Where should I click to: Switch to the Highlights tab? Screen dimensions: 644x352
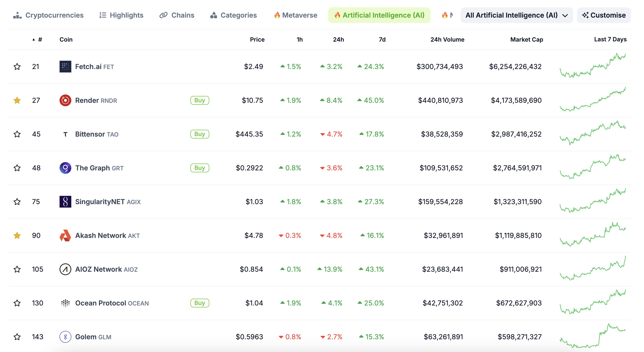[121, 15]
